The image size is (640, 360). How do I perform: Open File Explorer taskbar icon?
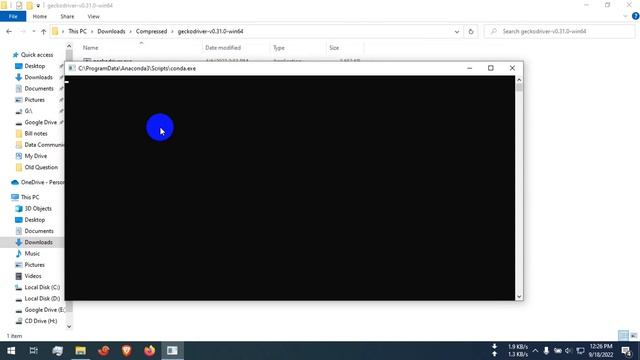[80, 351]
